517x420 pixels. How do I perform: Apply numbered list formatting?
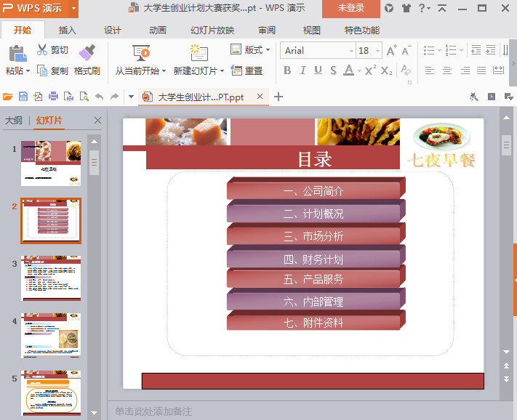(x=450, y=50)
